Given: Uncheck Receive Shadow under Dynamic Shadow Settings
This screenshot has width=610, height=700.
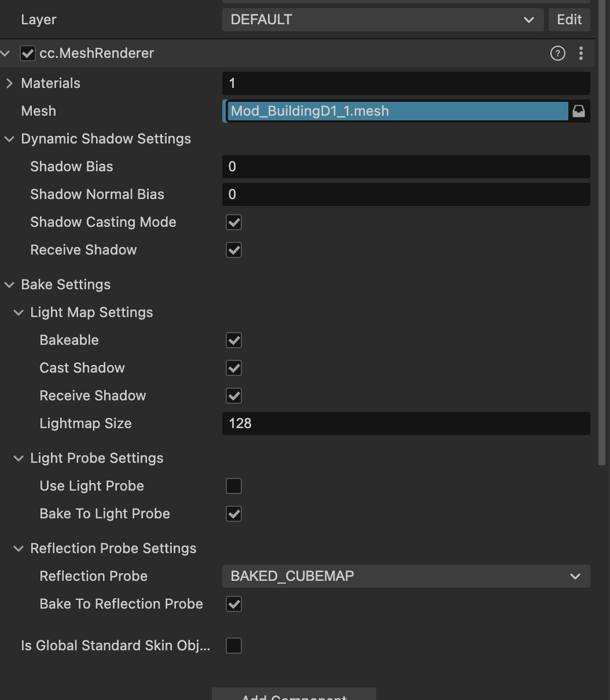Looking at the screenshot, I should click(234, 250).
